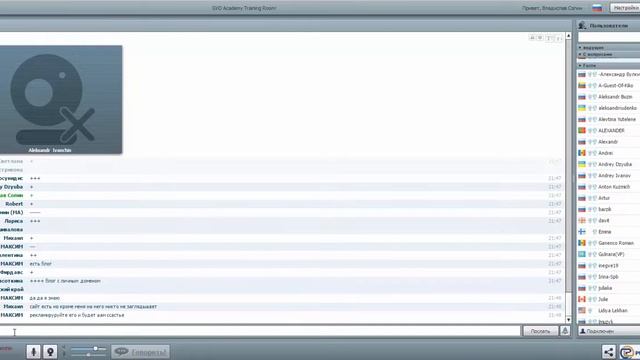Click the US flag beside Lidiya Lekhan
Image resolution: width=640 pixels, height=360 pixels.
[582, 311]
